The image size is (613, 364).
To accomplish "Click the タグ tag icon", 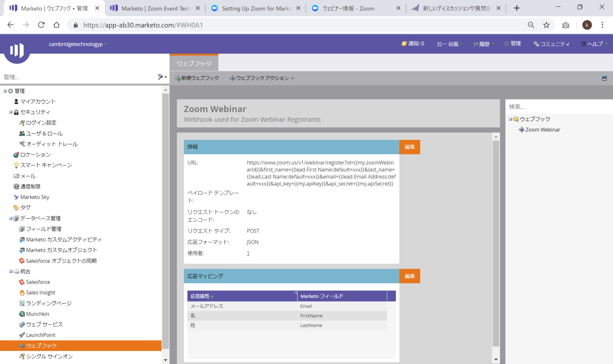I will pos(16,208).
